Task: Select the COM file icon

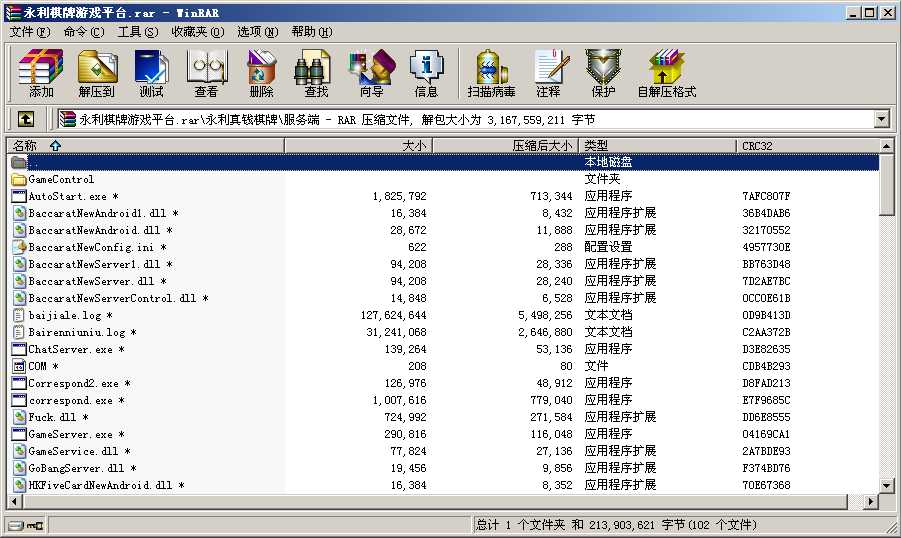Action: [19, 366]
